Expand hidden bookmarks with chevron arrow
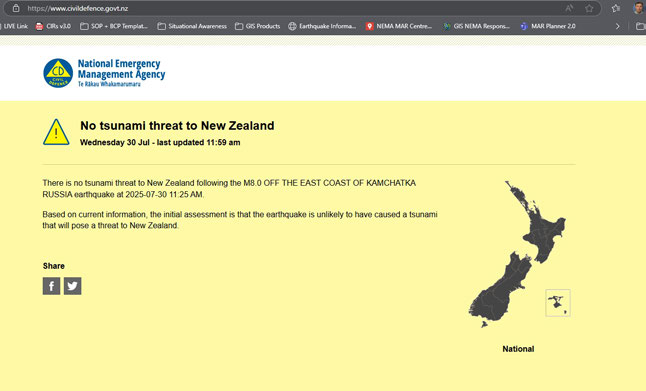 617,26
